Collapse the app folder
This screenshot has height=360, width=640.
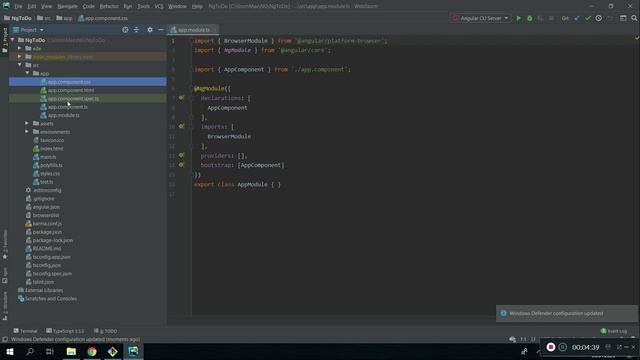point(27,73)
